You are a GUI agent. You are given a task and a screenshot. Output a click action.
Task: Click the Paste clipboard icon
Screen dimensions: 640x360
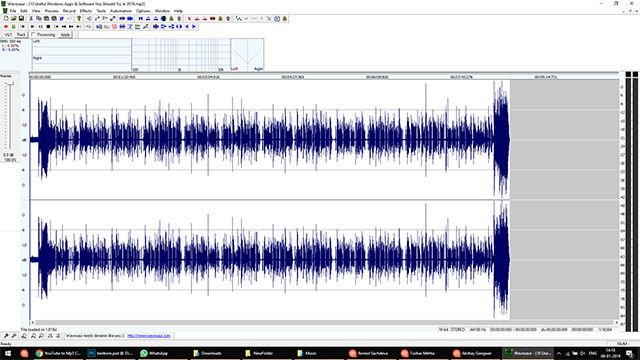point(46,18)
